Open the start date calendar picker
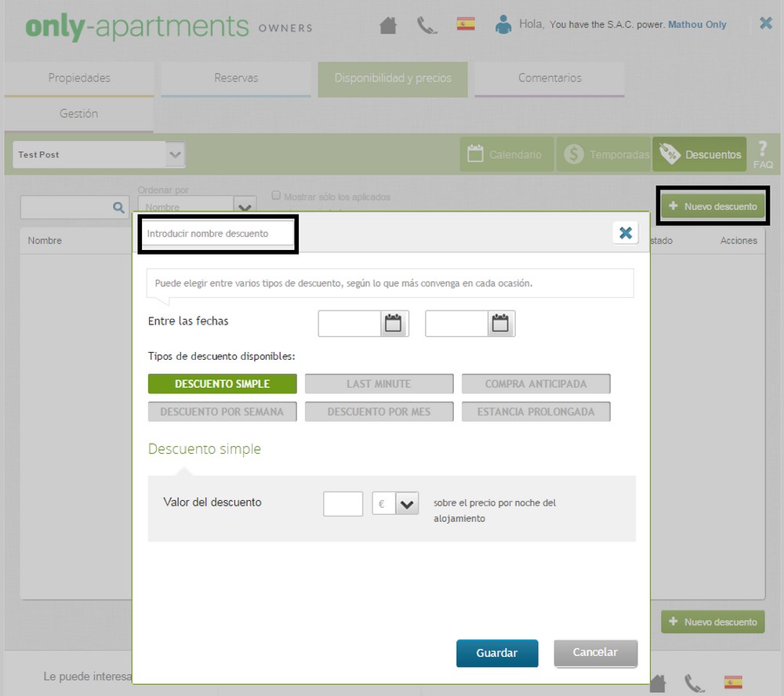Screen dimensions: 784x696 (394, 323)
